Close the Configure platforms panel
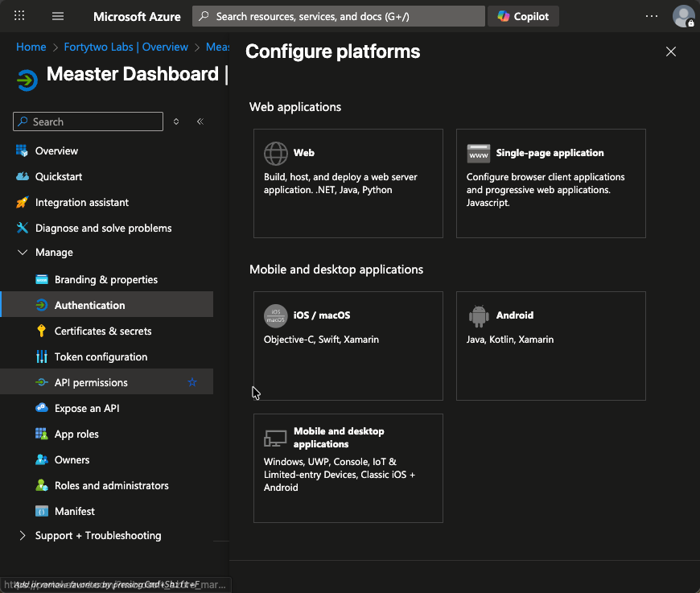The width and height of the screenshot is (700, 593). (x=671, y=51)
